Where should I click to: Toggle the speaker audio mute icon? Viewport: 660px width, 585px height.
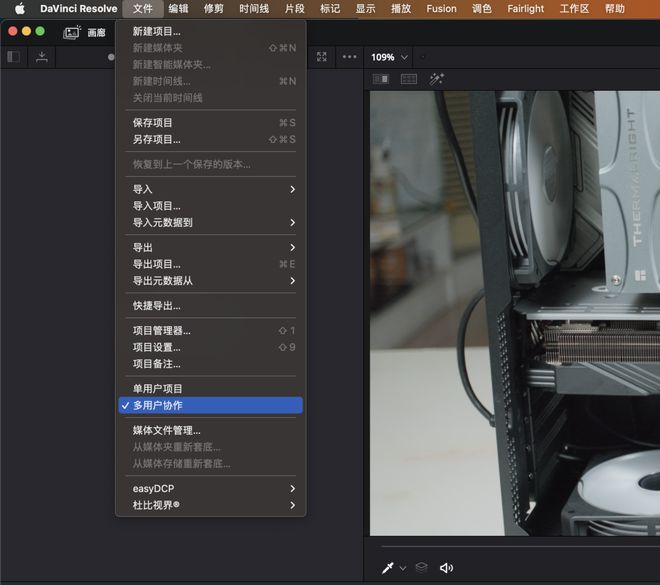(x=446, y=568)
